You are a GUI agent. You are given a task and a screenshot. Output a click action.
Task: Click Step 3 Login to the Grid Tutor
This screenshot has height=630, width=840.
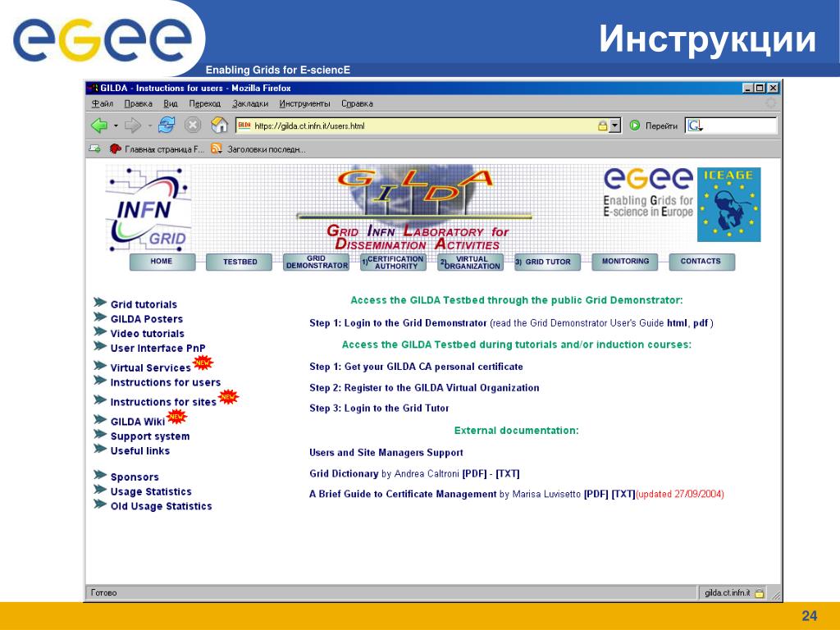pyautogui.click(x=379, y=408)
